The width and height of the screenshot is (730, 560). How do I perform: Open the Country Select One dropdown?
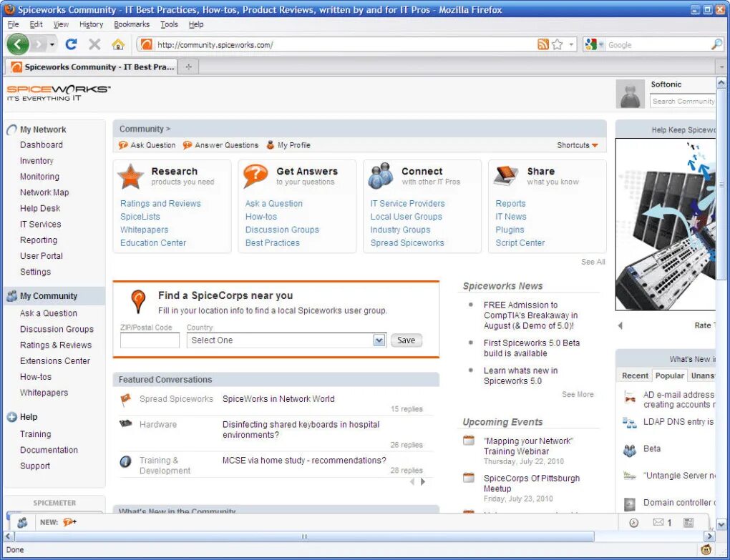coord(286,340)
